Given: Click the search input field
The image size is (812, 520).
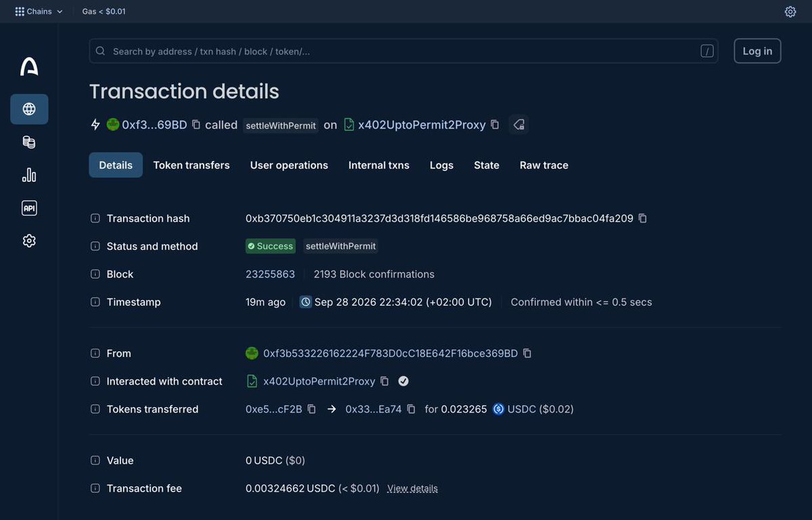Looking at the screenshot, I should tap(403, 51).
